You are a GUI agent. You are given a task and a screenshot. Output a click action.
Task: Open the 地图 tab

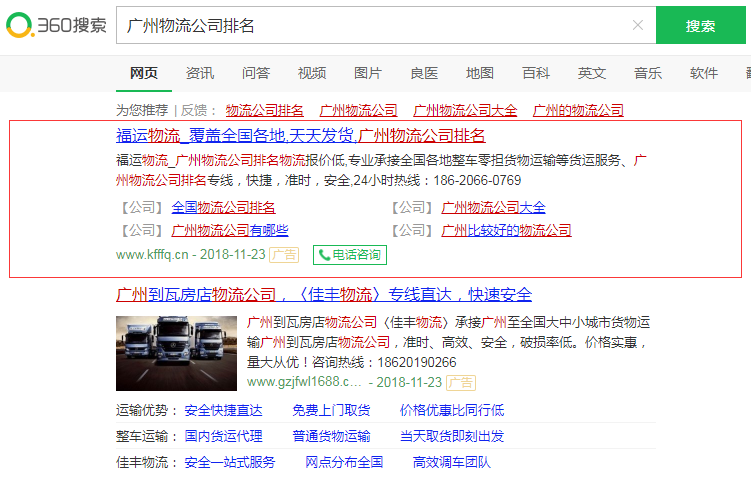click(x=480, y=73)
